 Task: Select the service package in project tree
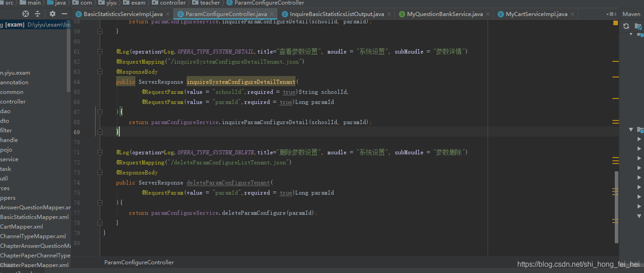click(9, 159)
